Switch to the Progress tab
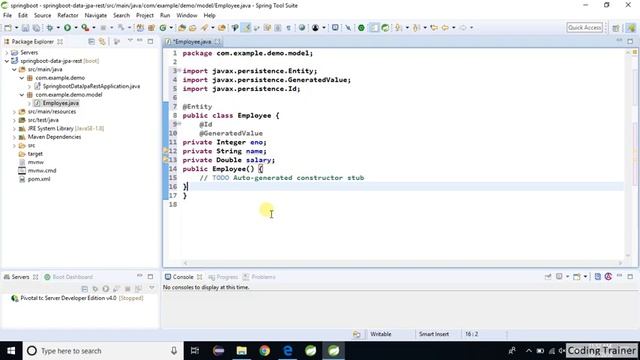640x360 pixels. [223, 277]
